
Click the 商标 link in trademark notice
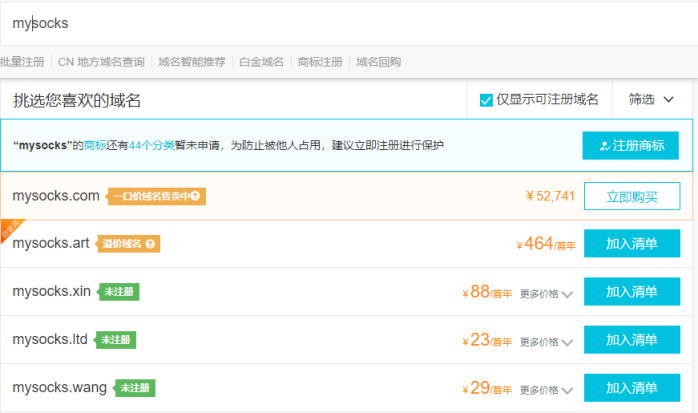point(95,146)
